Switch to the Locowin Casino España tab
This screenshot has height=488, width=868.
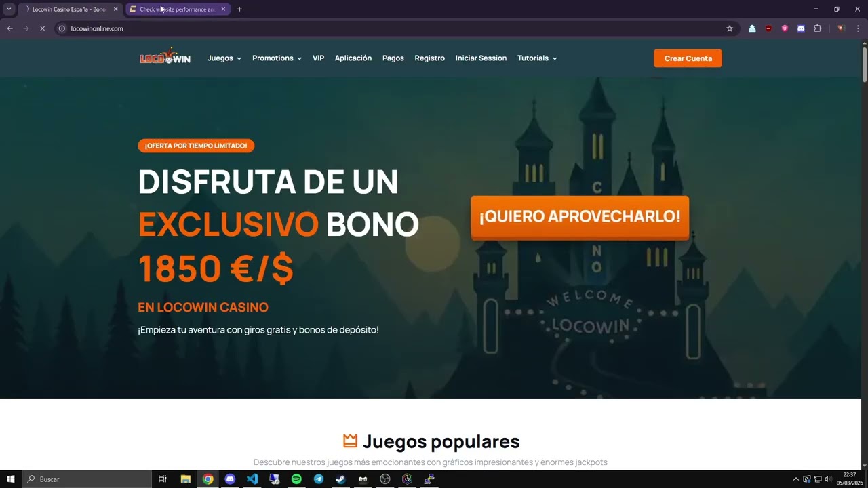point(70,9)
